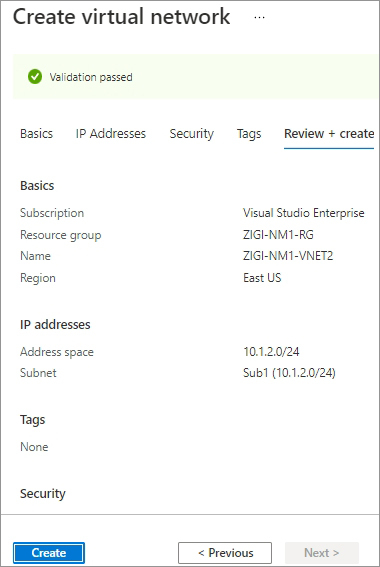Click the Subscription label
The height and width of the screenshot is (567, 380).
pos(52,213)
